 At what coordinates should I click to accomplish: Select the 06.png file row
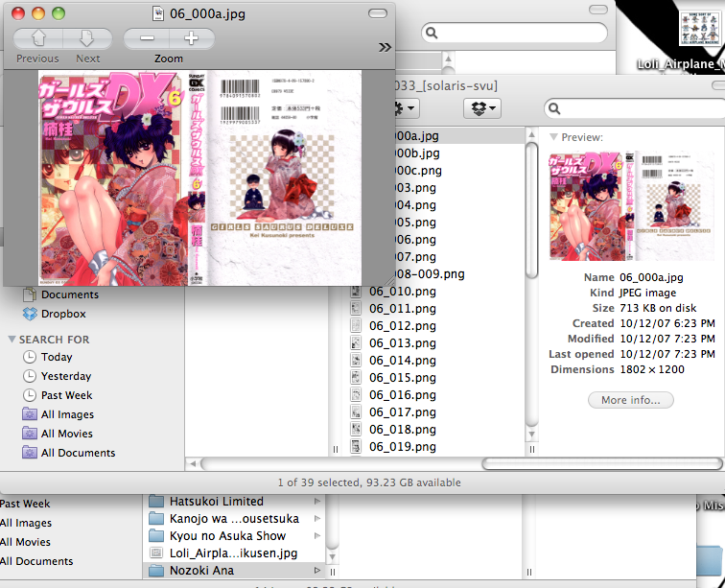click(459, 239)
